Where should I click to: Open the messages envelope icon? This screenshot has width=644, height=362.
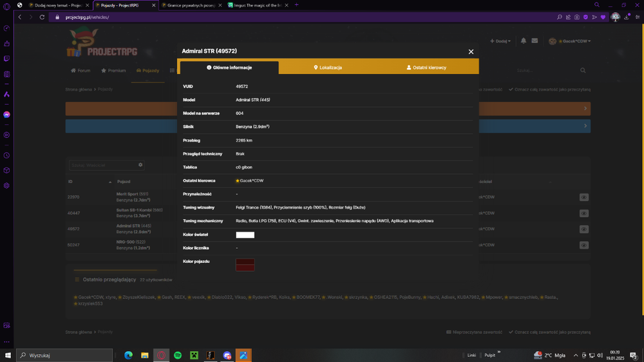[x=535, y=41]
